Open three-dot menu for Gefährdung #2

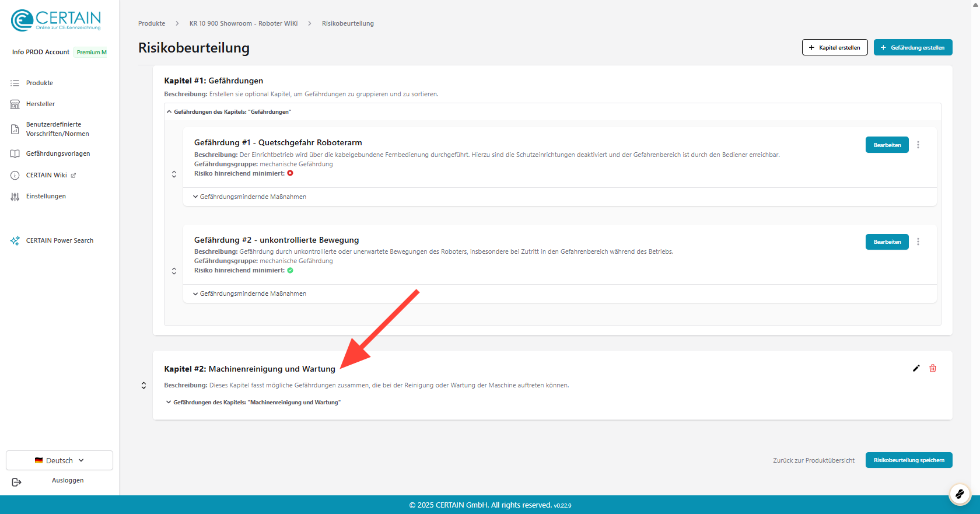(918, 242)
